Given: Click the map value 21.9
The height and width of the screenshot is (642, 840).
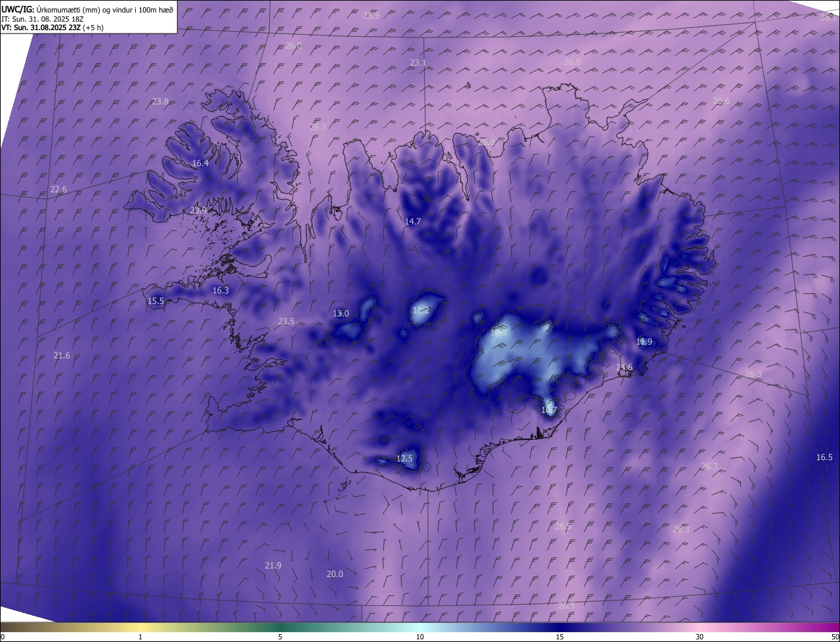Looking at the screenshot, I should point(273,565).
